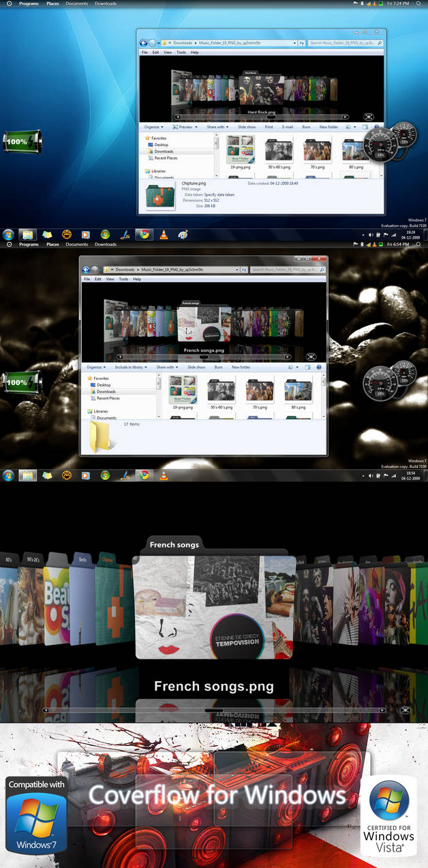Click the Back button in Hard Rock.png window
428x868 pixels.
click(x=144, y=43)
